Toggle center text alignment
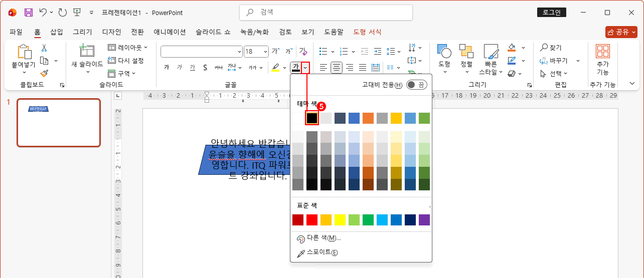 [337, 67]
